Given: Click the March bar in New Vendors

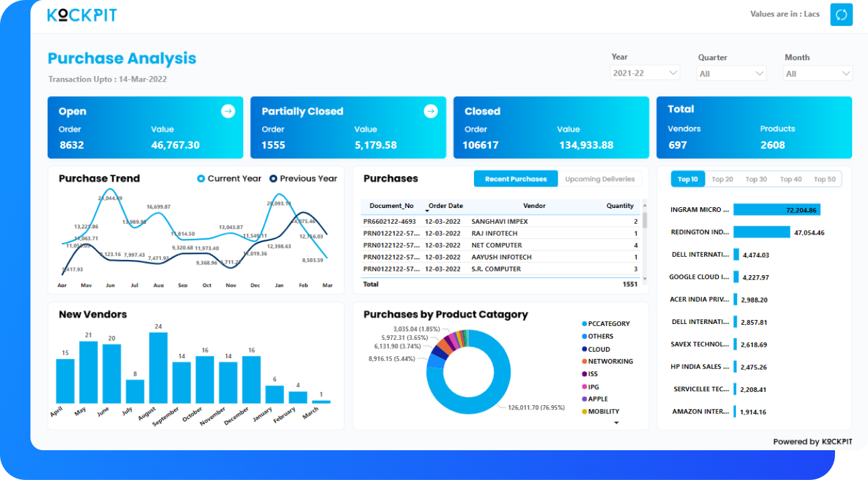Looking at the screenshot, I should click(x=321, y=402).
